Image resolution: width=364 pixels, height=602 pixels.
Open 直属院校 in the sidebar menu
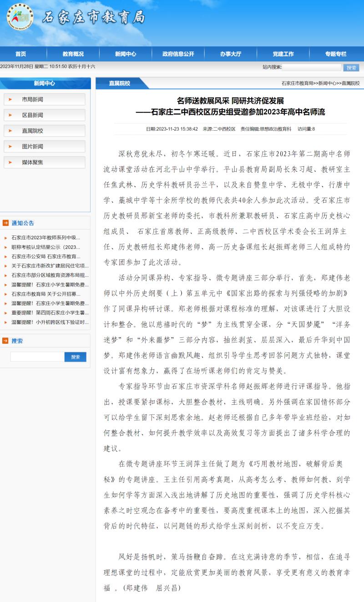click(33, 131)
